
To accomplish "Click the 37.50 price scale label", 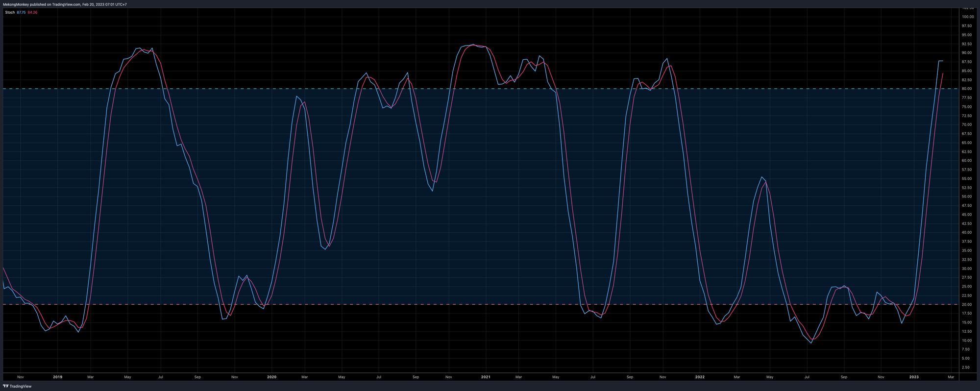I will 968,242.
